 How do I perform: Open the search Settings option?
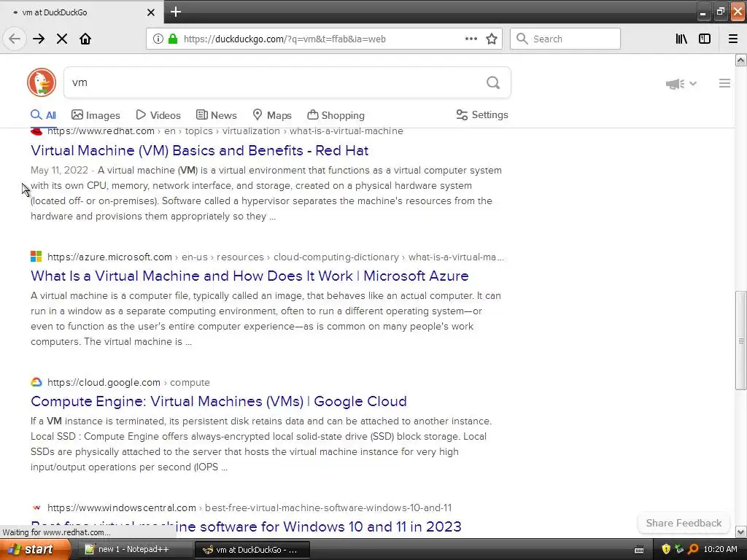pos(482,114)
